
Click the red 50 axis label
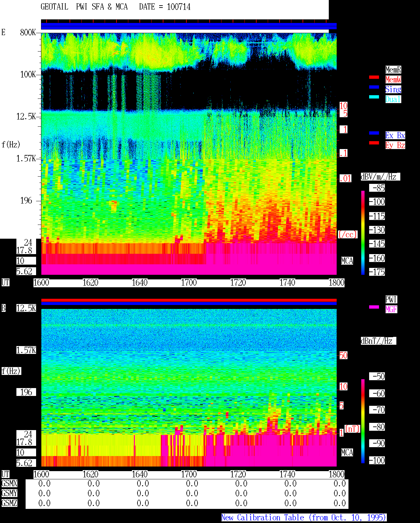pyautogui.click(x=343, y=355)
